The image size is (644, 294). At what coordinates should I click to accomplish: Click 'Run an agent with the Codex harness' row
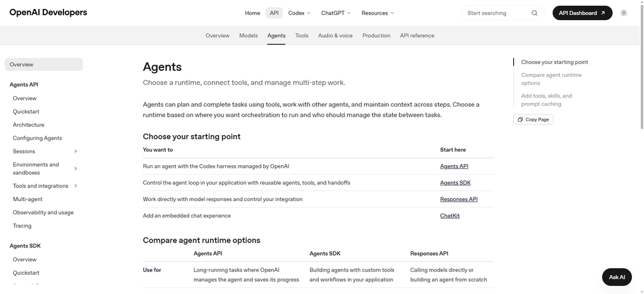coord(216,166)
